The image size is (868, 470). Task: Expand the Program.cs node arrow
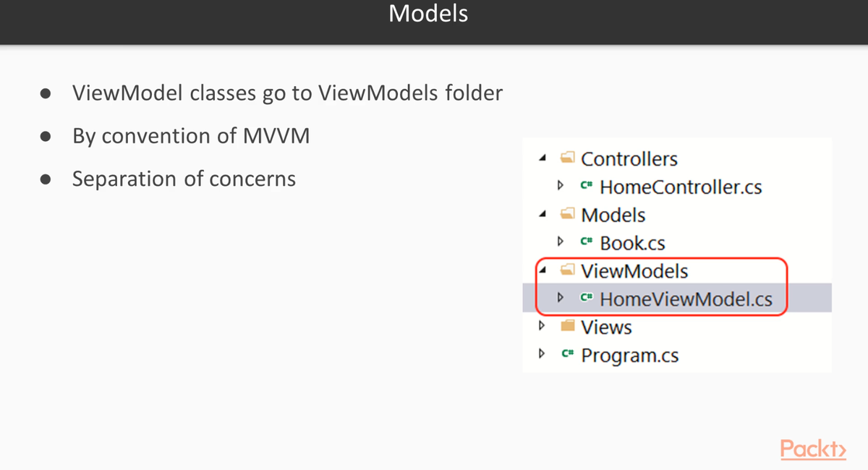coord(542,355)
